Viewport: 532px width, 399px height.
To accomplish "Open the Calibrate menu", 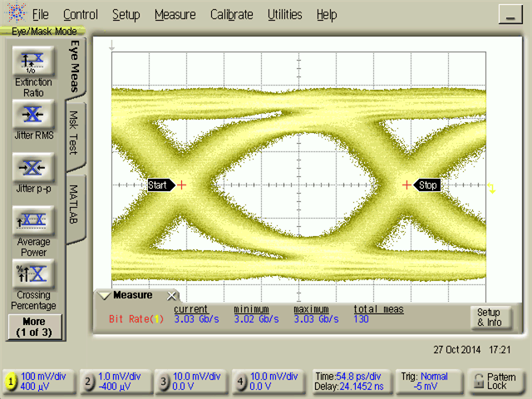I will click(233, 15).
